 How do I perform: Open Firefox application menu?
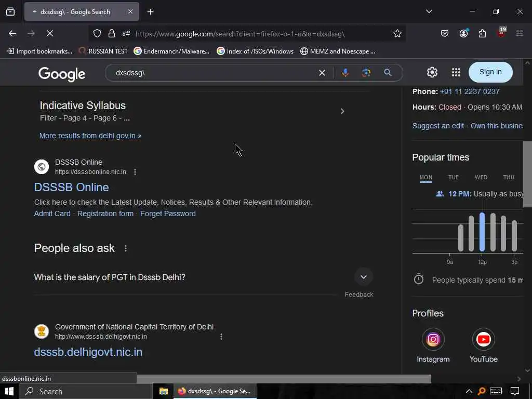tap(519, 33)
